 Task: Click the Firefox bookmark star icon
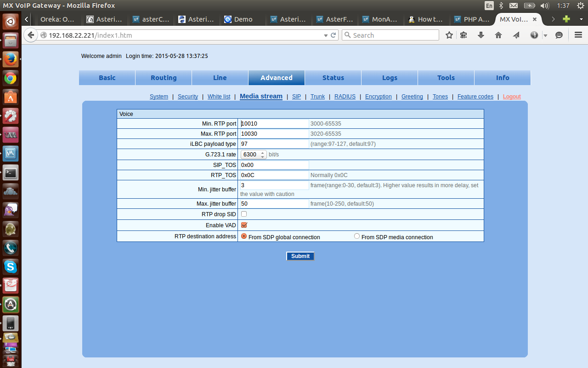pos(449,35)
